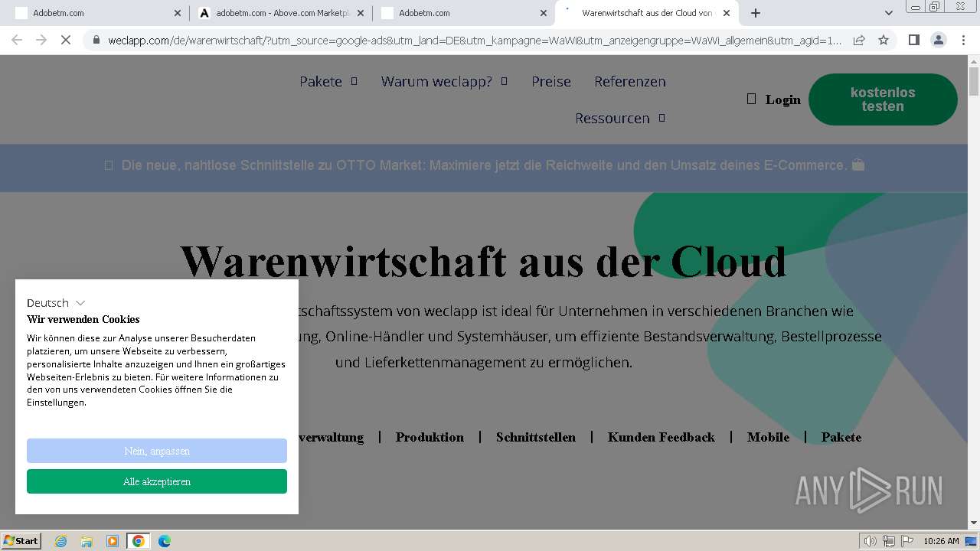Switch to adobetm.com Above.com Marketplace tab

(x=282, y=13)
